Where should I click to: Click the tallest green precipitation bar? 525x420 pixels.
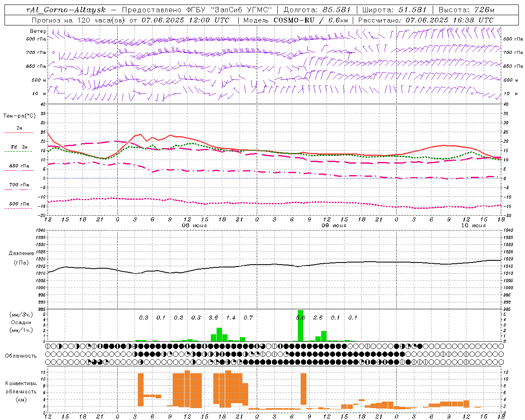point(301,326)
